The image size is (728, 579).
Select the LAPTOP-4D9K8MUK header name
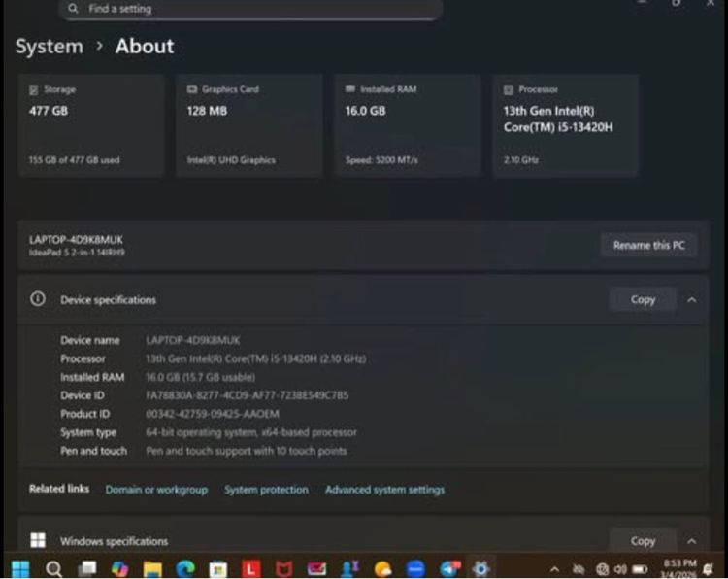point(76,240)
